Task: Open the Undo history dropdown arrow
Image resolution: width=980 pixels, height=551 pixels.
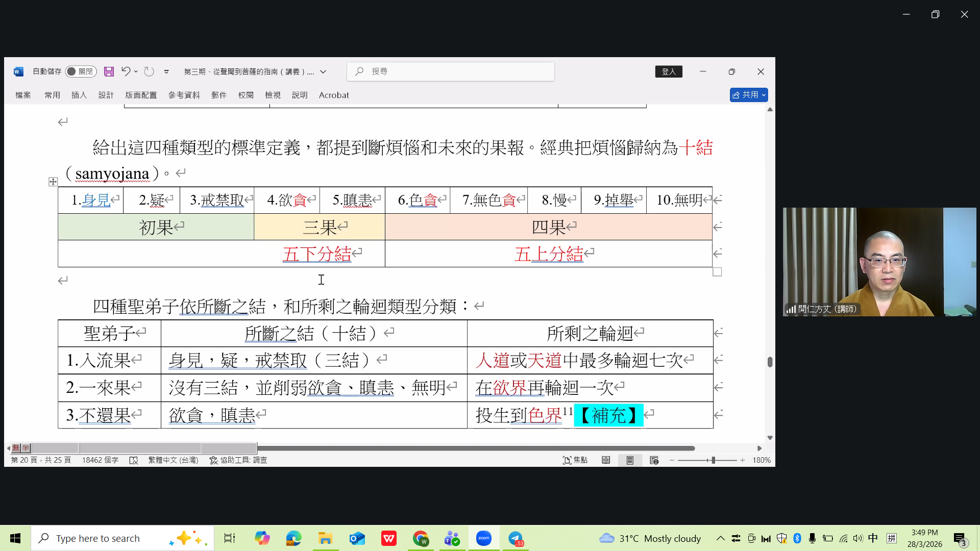Action: pos(136,71)
